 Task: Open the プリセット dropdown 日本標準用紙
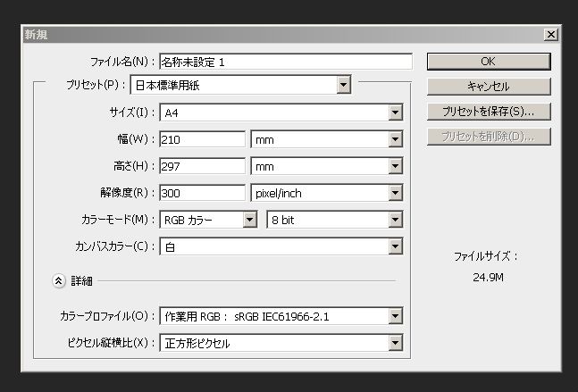click(240, 85)
